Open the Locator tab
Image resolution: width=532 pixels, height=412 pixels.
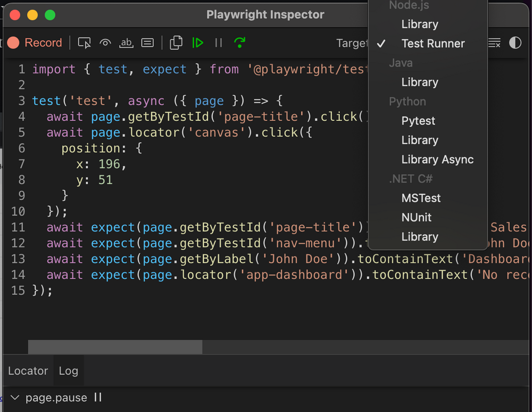(28, 370)
